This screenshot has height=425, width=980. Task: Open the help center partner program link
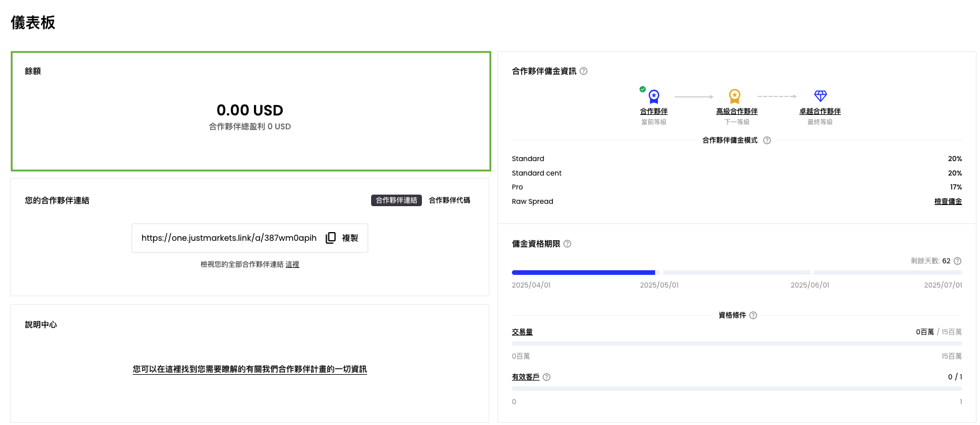tap(250, 369)
